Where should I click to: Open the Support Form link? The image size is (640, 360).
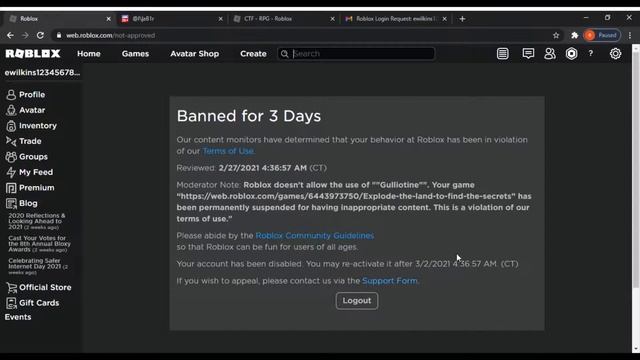tap(390, 281)
